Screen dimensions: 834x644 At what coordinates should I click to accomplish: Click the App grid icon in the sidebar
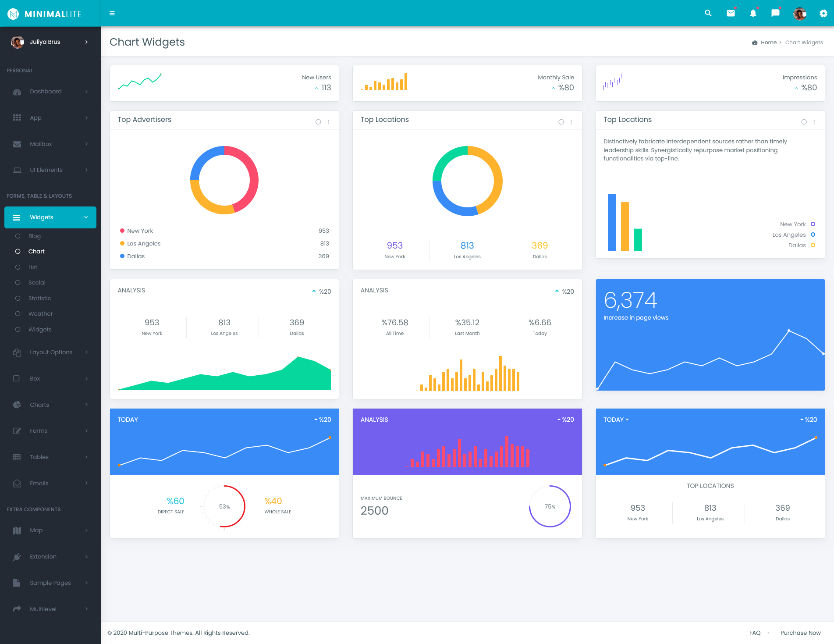click(x=17, y=118)
